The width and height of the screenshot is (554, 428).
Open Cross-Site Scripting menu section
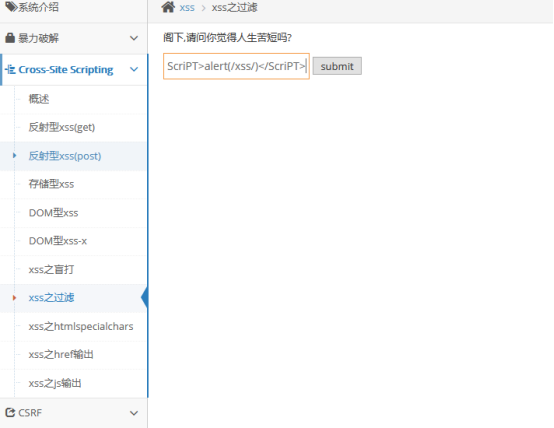click(73, 70)
